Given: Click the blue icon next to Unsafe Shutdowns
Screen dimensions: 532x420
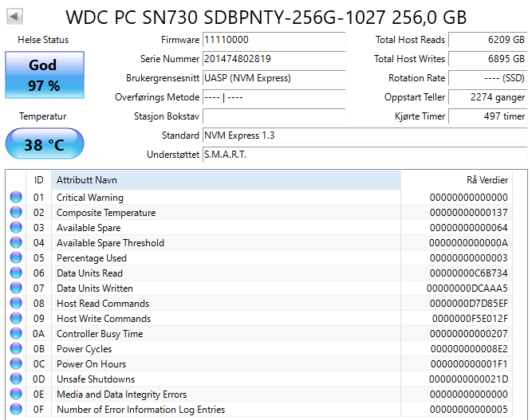Looking at the screenshot, I should coord(16,379).
